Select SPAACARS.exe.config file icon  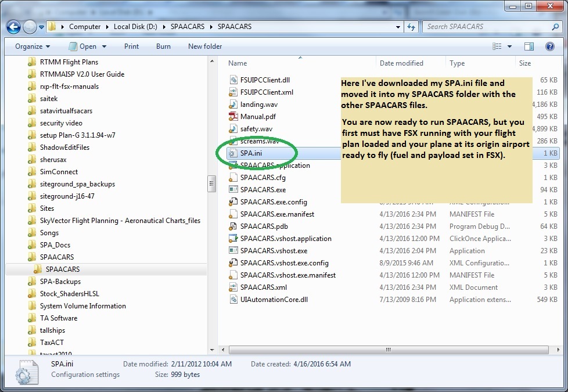(233, 202)
